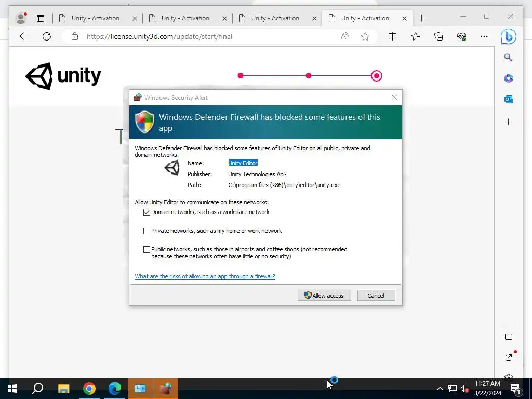Click the unity.exe path text
532x399 pixels.
[284, 185]
